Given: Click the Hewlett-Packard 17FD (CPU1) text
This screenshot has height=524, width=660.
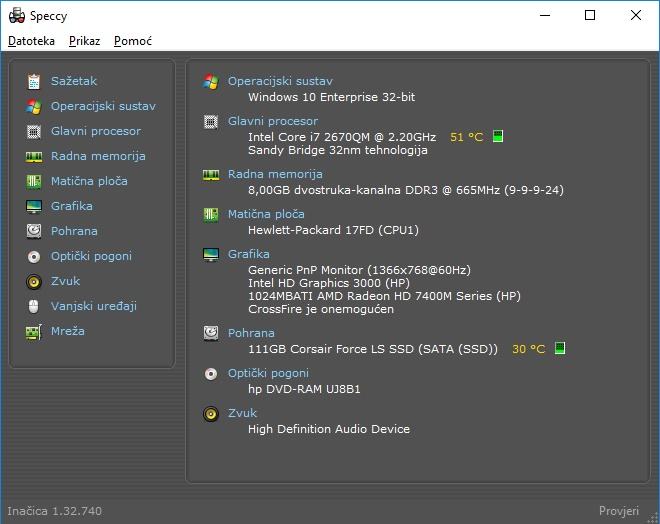Looking at the screenshot, I should click(333, 230).
